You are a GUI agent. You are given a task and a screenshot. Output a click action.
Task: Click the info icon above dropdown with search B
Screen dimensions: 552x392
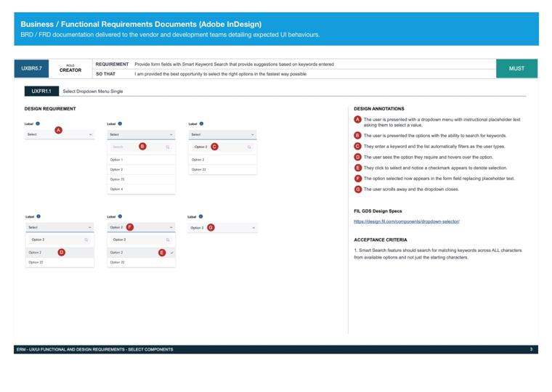120,123
